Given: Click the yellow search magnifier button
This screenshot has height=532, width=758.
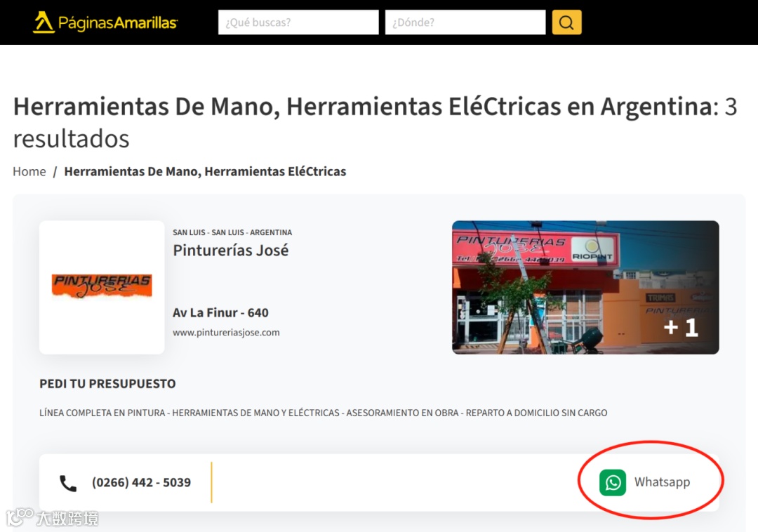Looking at the screenshot, I should pos(566,22).
